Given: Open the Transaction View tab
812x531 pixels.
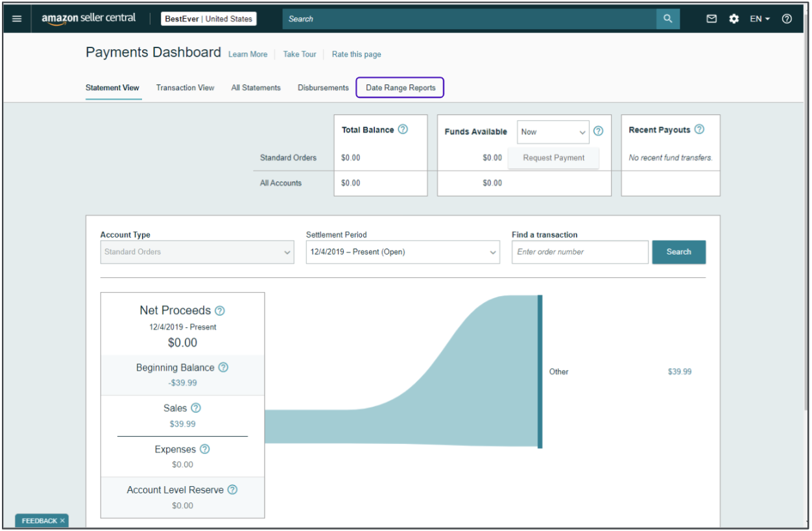Looking at the screenshot, I should pos(185,88).
